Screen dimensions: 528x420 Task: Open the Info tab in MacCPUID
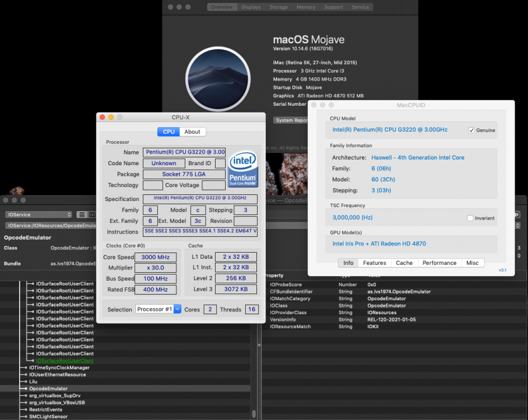pos(348,263)
